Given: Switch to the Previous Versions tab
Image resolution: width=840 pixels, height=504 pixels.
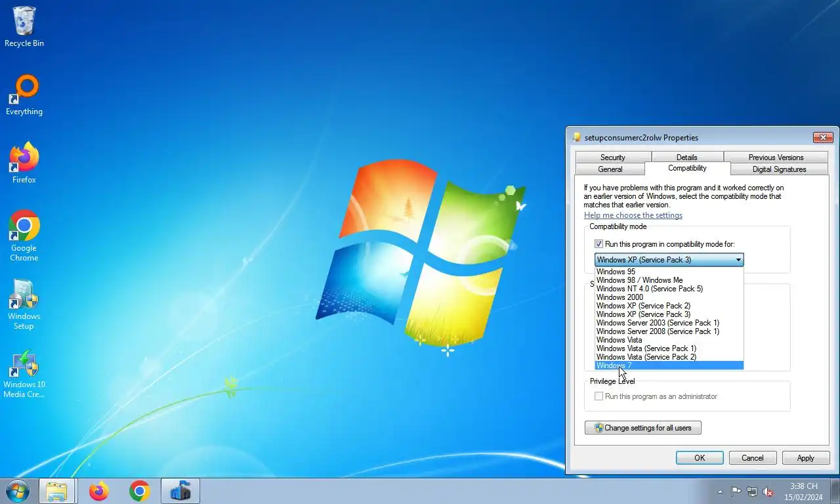Looking at the screenshot, I should tap(776, 157).
